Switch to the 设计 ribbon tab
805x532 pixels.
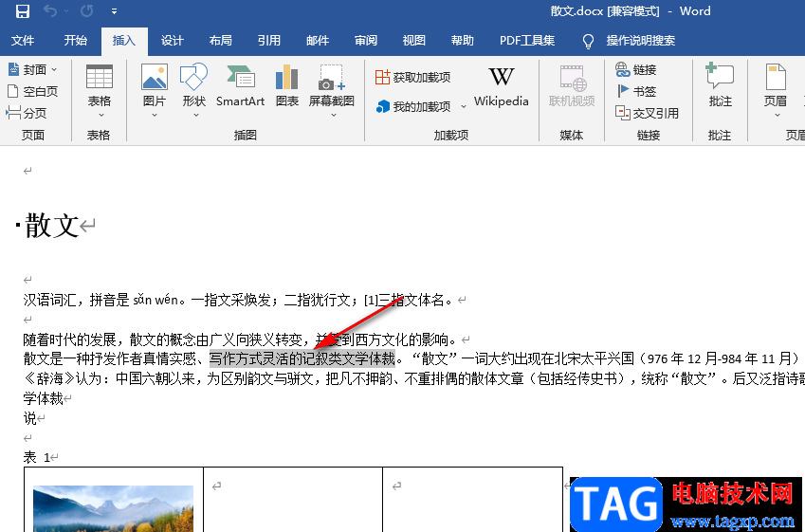(x=172, y=41)
